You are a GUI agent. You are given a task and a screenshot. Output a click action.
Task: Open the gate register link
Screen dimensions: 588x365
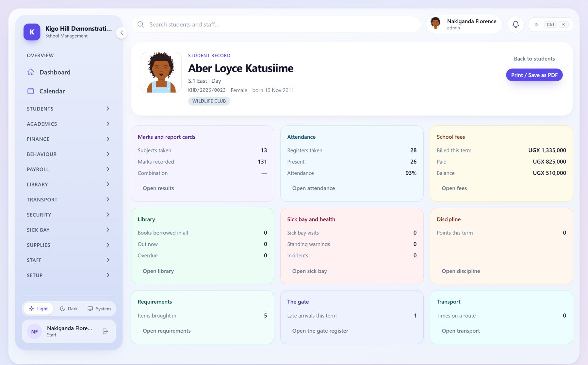pyautogui.click(x=320, y=331)
